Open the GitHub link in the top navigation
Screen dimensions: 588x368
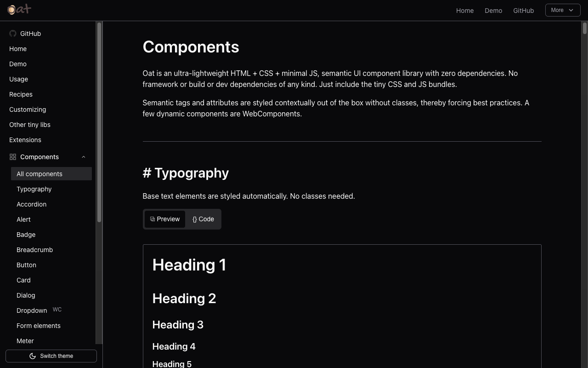pyautogui.click(x=523, y=10)
